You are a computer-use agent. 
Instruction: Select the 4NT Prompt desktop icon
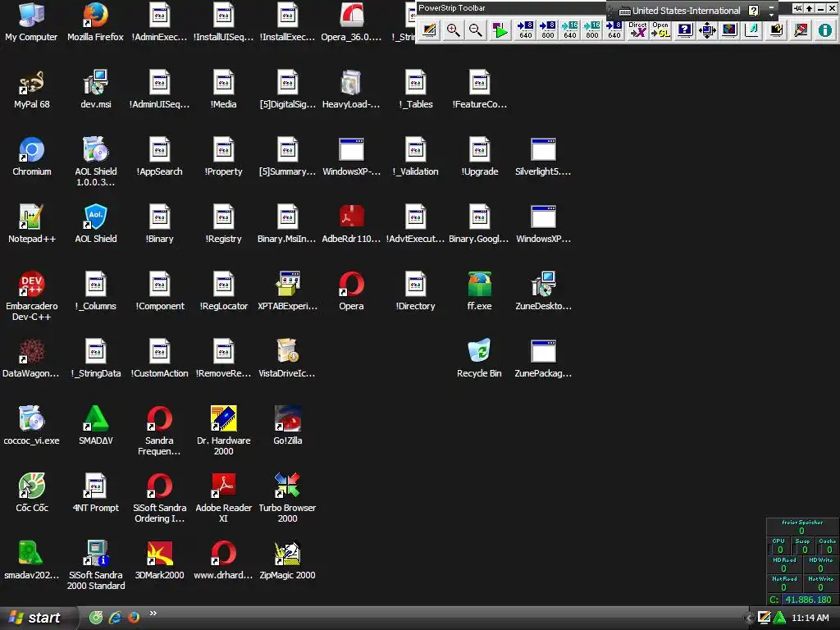coord(96,492)
